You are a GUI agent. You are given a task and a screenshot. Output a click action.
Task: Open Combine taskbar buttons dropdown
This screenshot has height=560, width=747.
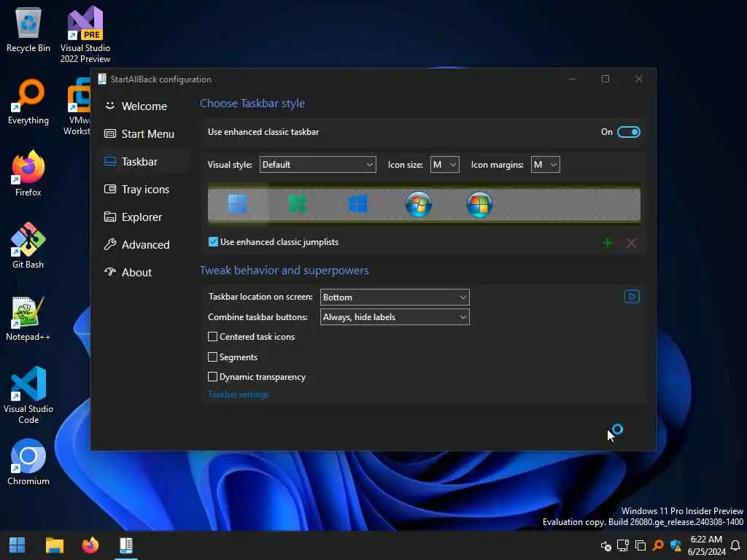(x=395, y=317)
